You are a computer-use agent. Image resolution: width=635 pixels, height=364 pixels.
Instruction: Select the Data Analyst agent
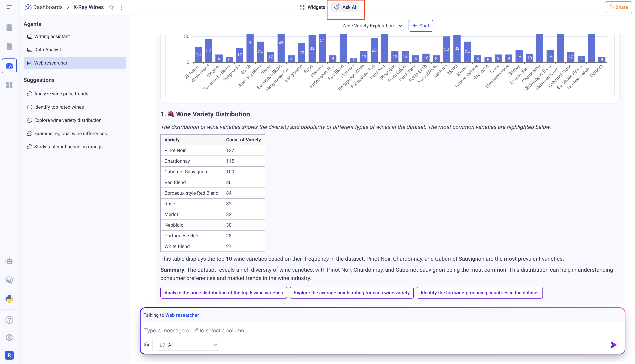47,49
